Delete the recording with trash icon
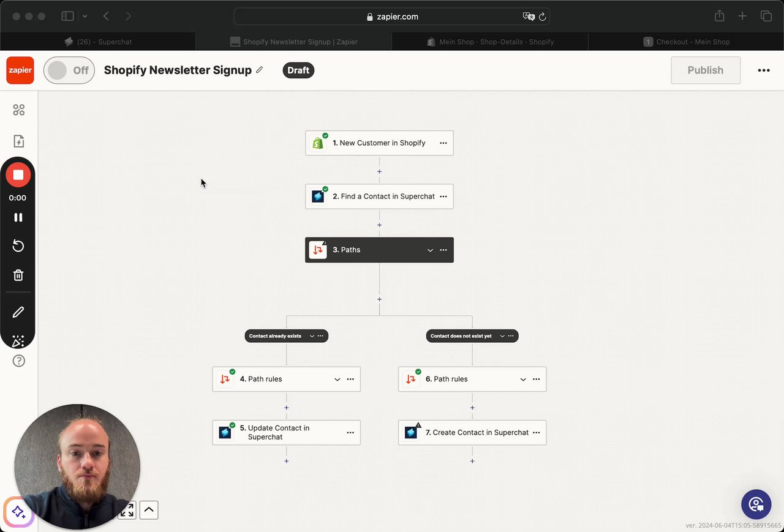Image resolution: width=784 pixels, height=532 pixels. (18, 275)
